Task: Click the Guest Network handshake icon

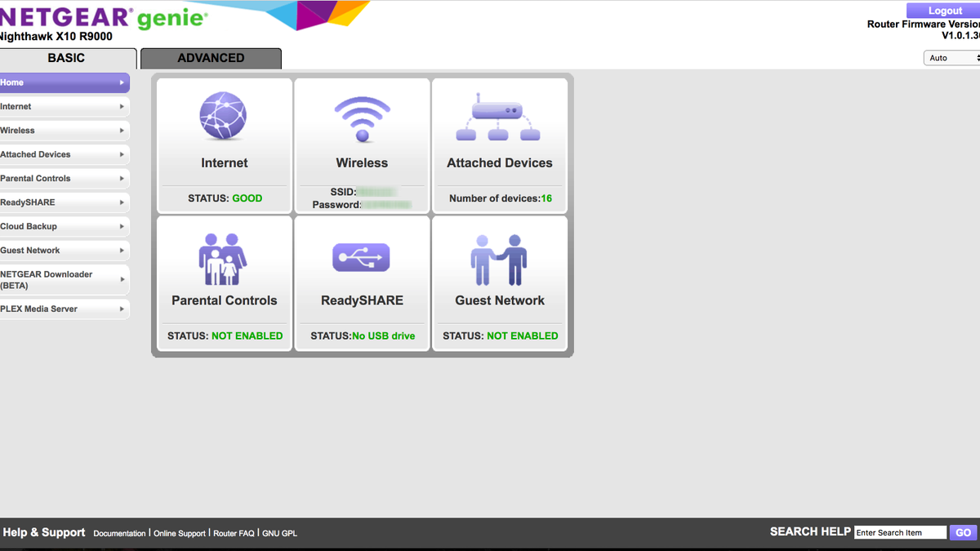Action: point(499,259)
